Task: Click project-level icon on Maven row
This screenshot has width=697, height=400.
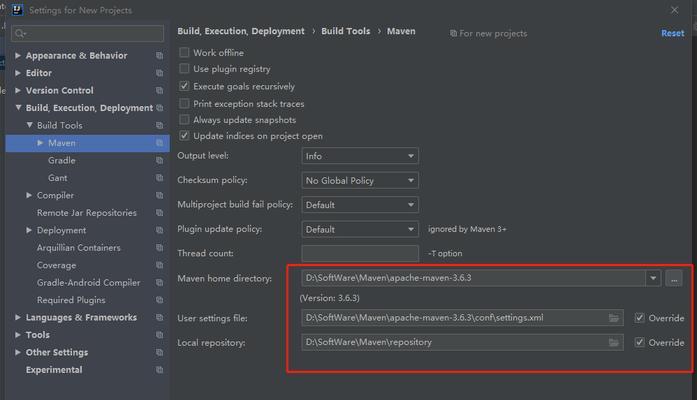Action: (x=160, y=143)
